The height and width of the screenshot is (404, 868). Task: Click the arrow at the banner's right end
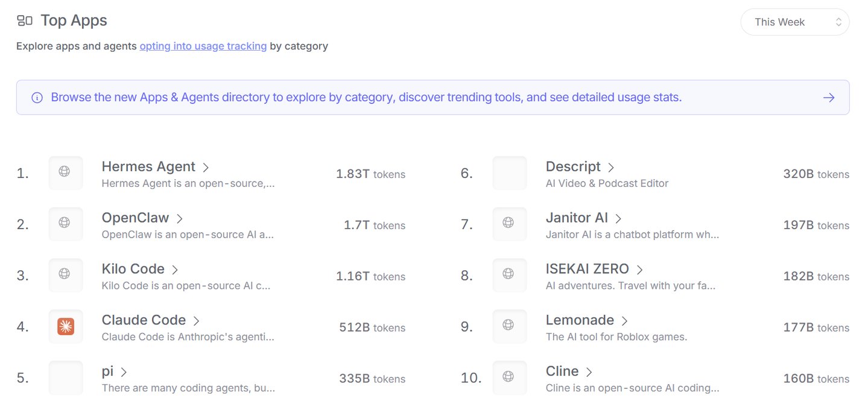click(x=829, y=98)
